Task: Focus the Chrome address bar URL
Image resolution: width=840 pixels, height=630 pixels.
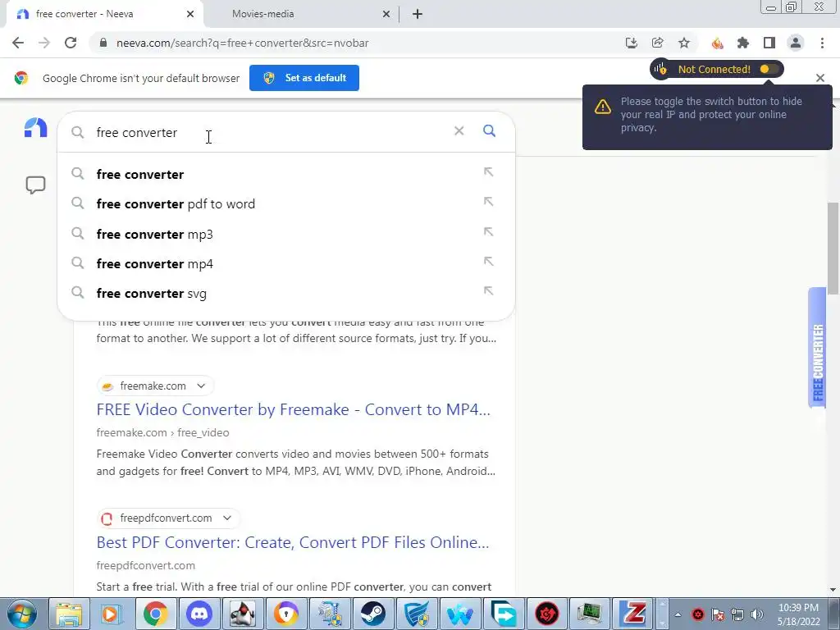Action: tap(242, 43)
